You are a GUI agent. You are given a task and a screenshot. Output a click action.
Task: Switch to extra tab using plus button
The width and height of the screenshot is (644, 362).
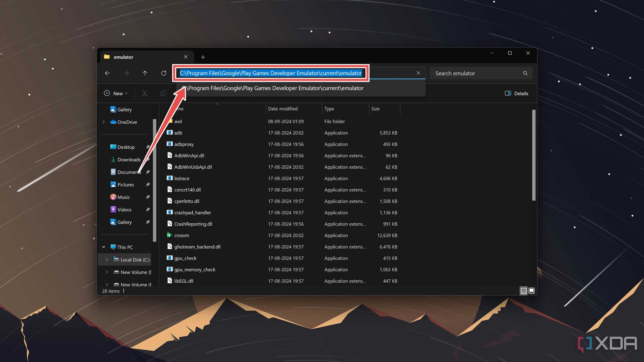tap(203, 57)
